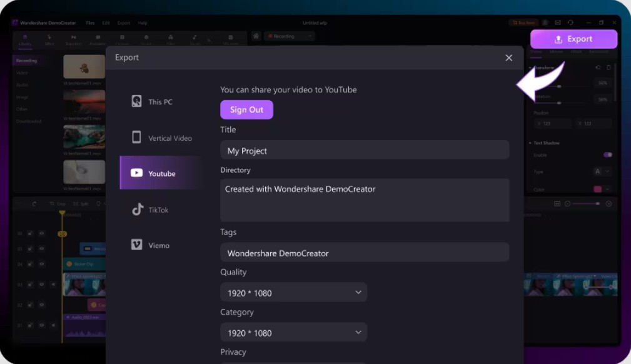Select the sunset video thumbnail
Screen dimensions: 631x364
pyautogui.click(x=84, y=102)
